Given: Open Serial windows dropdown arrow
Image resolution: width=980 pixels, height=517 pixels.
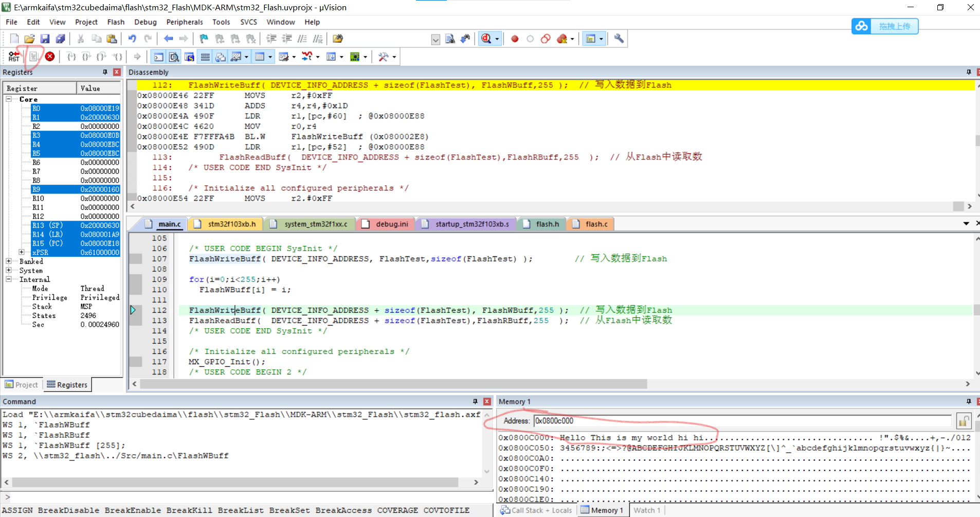Looking at the screenshot, I should point(294,57).
